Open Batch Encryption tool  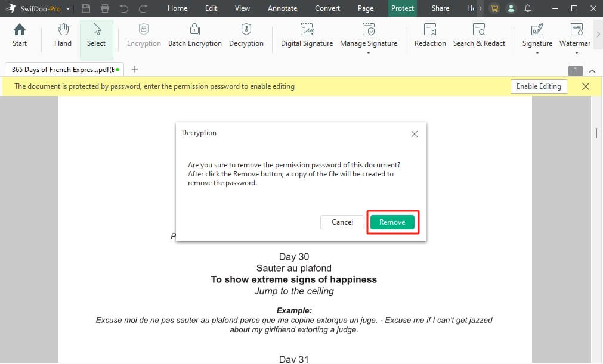(x=195, y=35)
